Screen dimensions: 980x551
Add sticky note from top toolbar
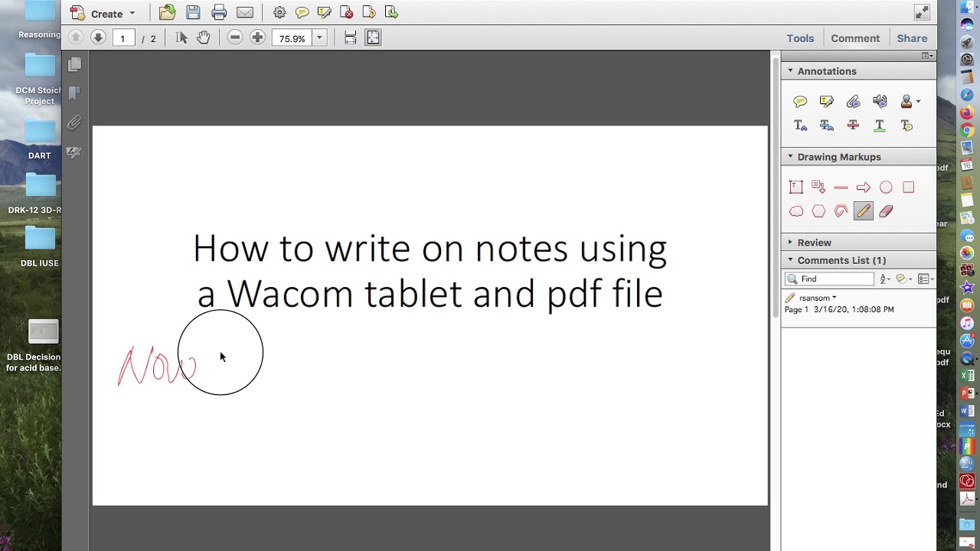(302, 12)
